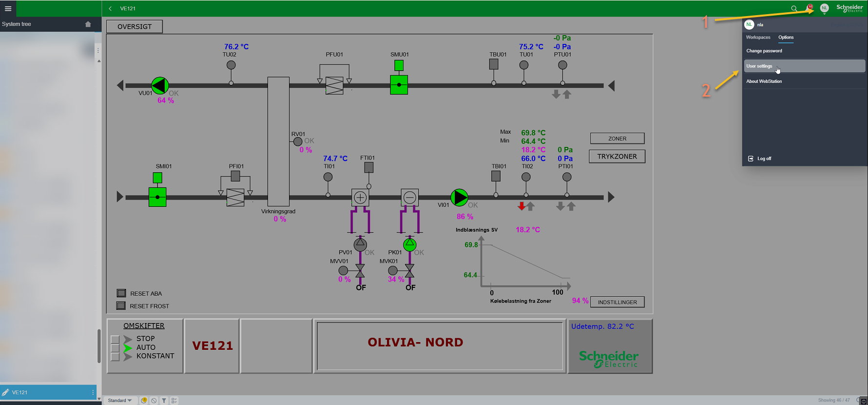868x405 pixels.
Task: Click the cooling coil minus symbol
Action: click(410, 197)
